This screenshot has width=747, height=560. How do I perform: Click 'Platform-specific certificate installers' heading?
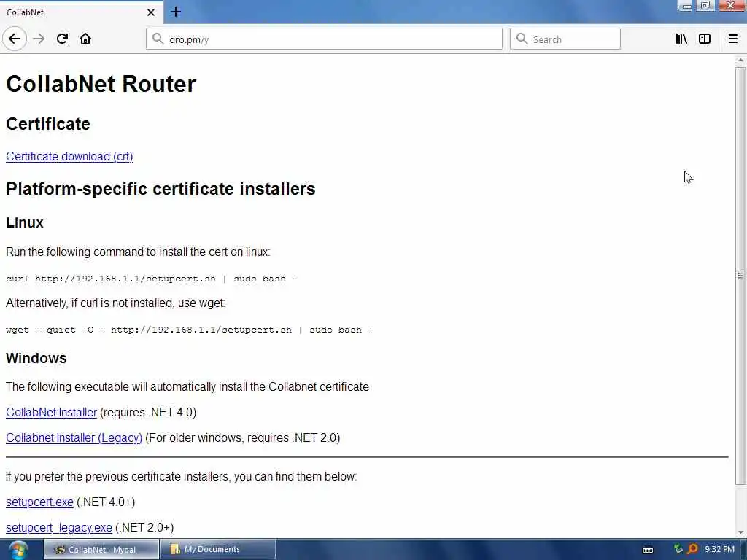coord(160,189)
